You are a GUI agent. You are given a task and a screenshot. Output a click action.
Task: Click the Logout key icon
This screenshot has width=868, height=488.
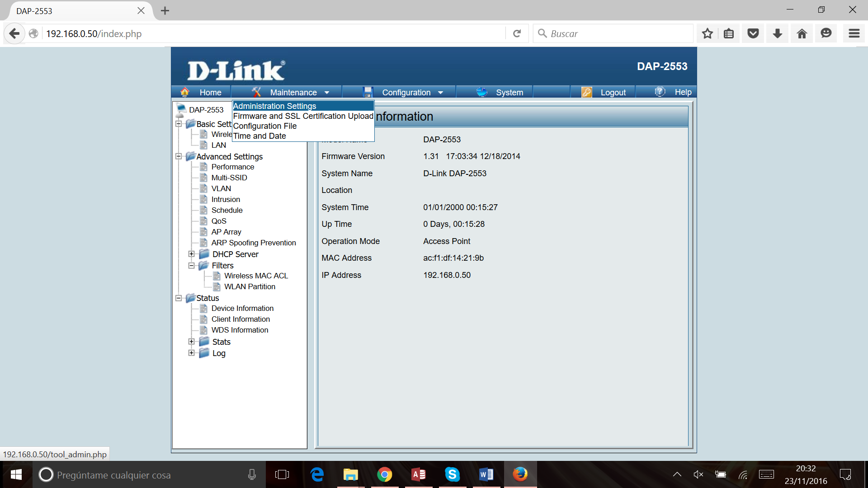coord(587,92)
